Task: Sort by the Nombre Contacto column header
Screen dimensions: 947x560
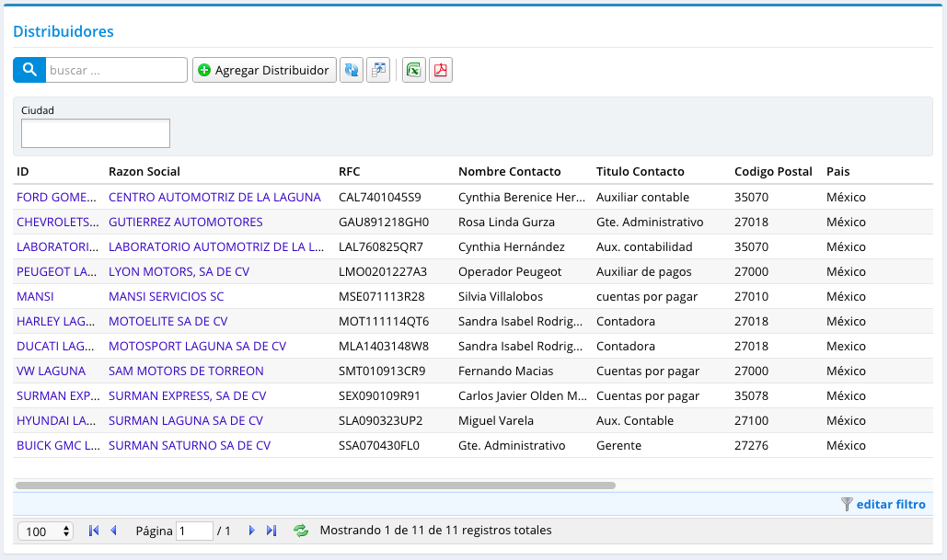Action: coord(510,171)
